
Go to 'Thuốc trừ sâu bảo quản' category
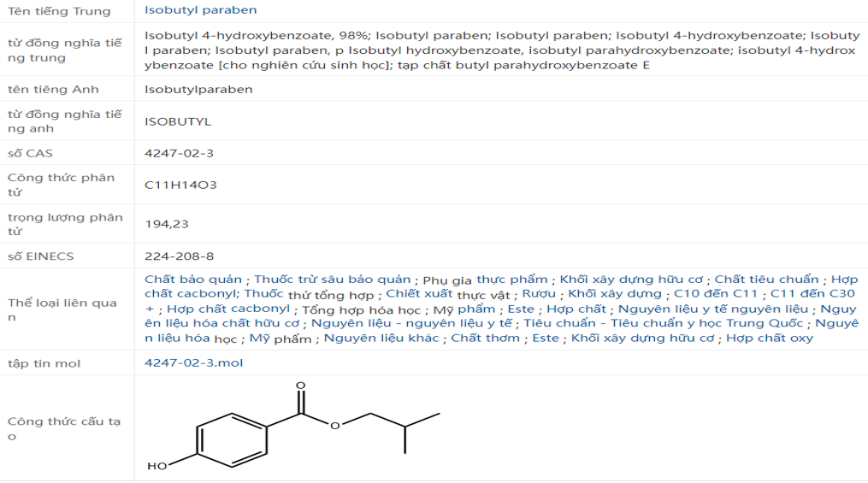pos(333,280)
